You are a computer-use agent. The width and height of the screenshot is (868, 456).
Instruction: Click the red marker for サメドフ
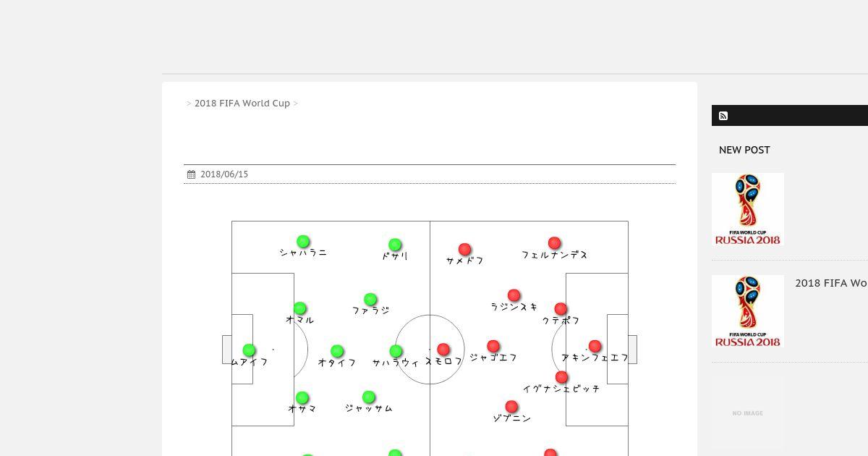click(465, 250)
